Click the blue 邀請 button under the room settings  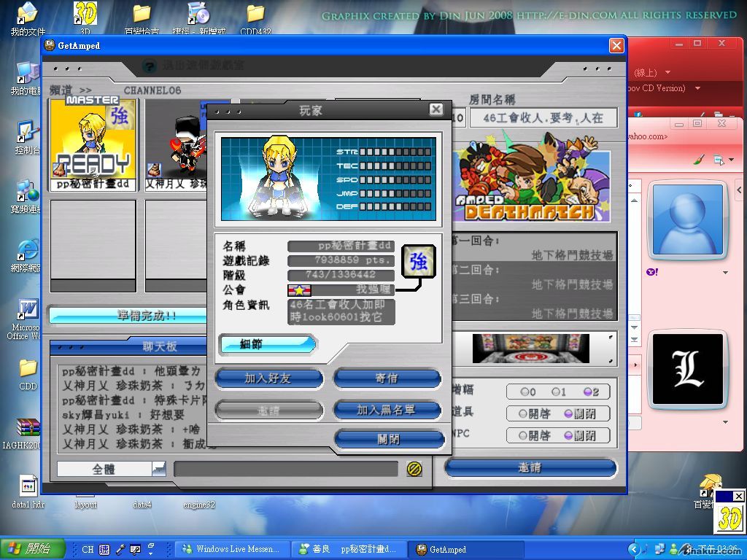point(530,467)
